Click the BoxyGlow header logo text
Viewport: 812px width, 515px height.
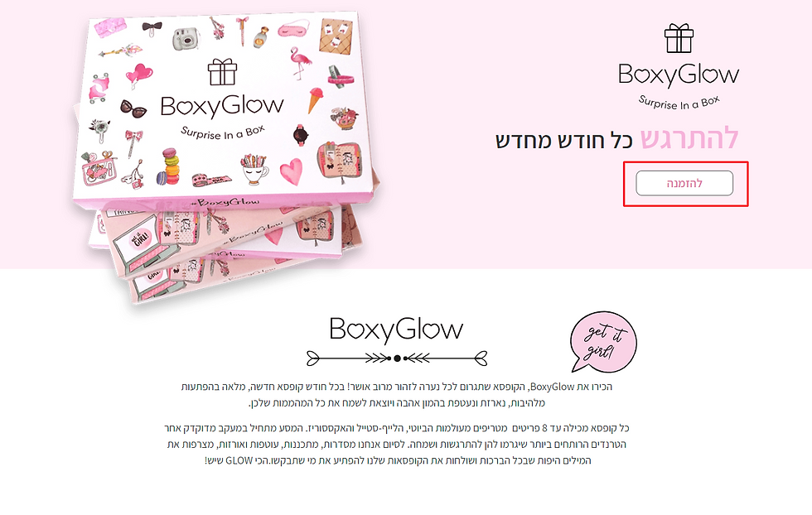(x=679, y=75)
